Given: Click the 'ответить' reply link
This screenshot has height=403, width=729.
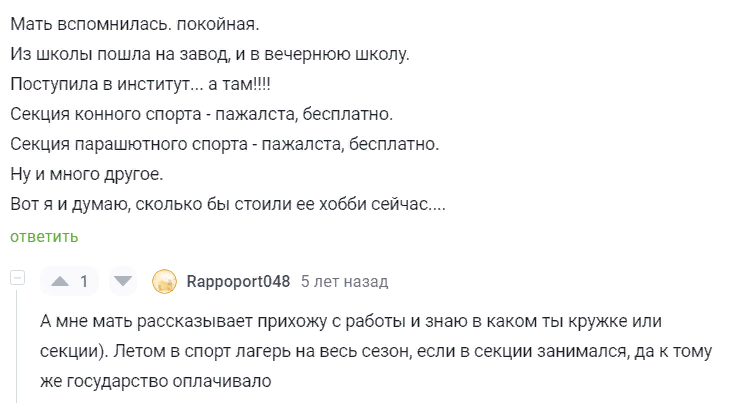Looking at the screenshot, I should click(44, 237).
